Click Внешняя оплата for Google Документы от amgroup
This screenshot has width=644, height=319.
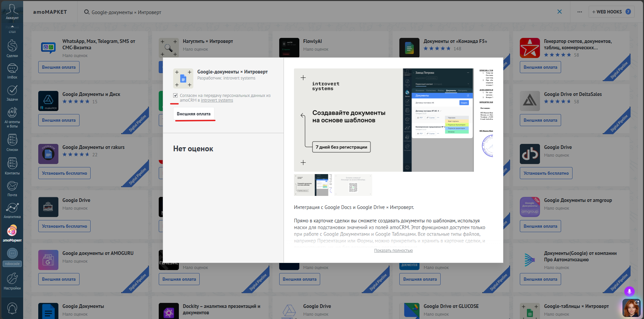pyautogui.click(x=540, y=226)
